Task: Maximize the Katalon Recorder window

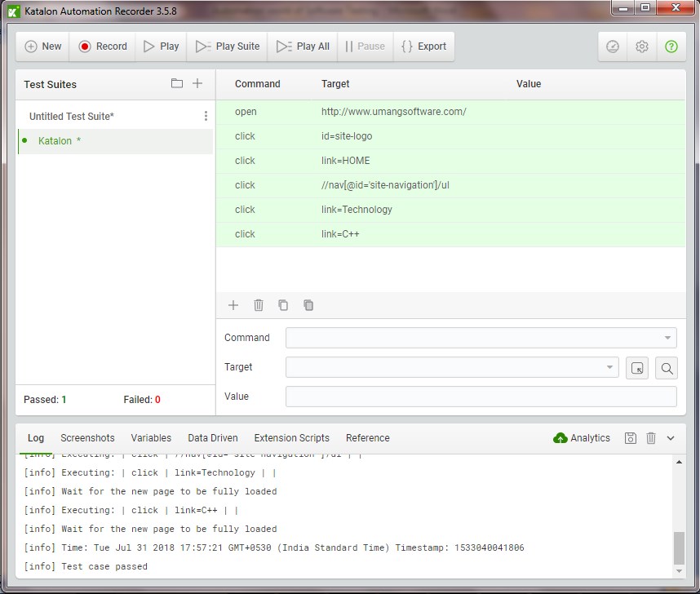Action: pyautogui.click(x=645, y=8)
